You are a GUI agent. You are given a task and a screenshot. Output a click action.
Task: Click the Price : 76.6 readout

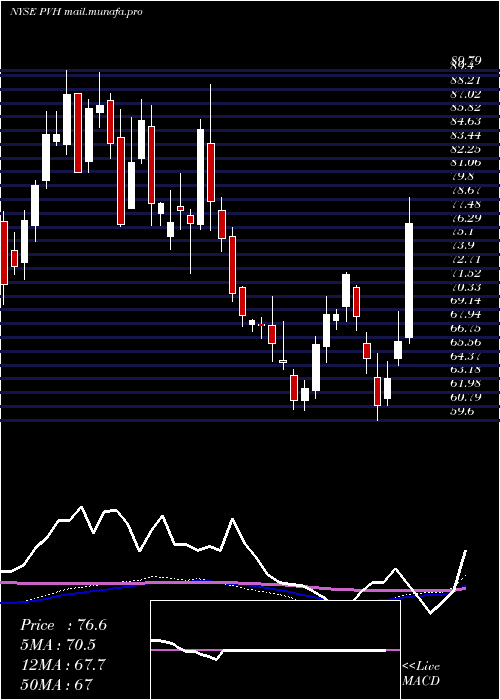click(63, 625)
